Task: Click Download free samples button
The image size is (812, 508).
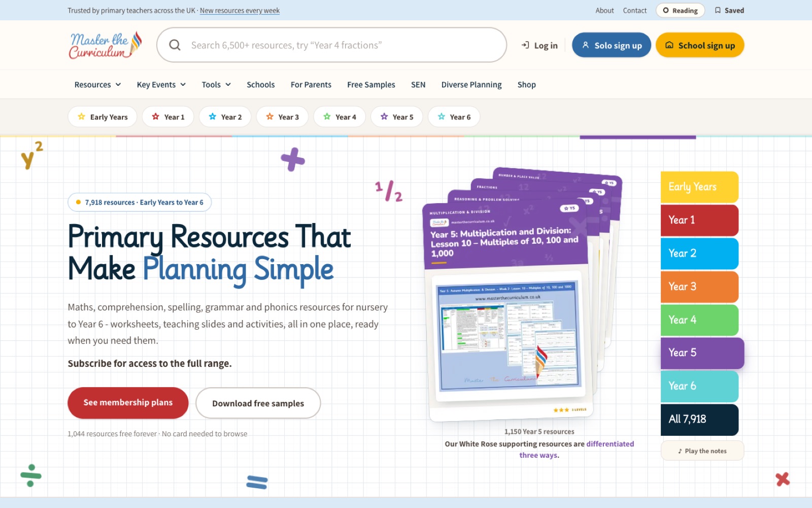Action: [258, 403]
